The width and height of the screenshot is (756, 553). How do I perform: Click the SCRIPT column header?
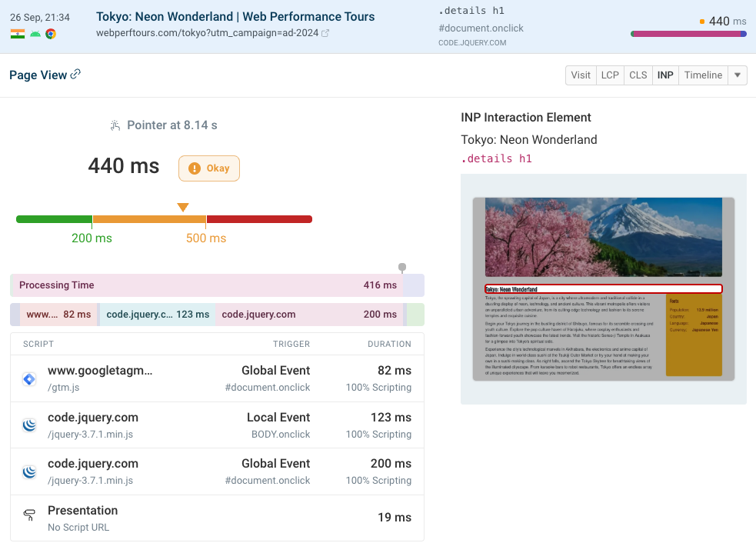pos(38,344)
